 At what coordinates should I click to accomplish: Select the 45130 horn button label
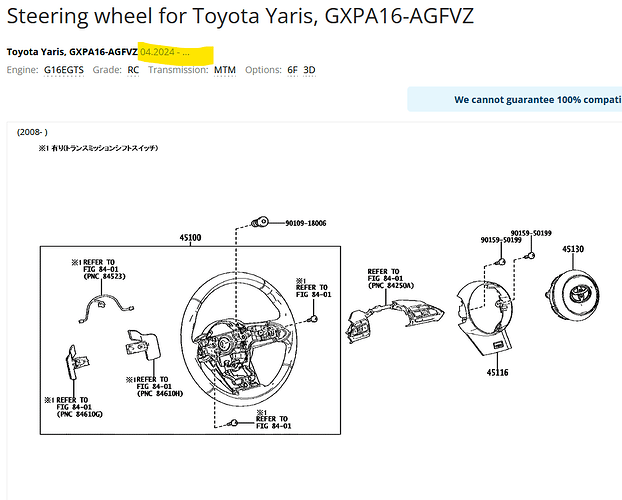573,249
